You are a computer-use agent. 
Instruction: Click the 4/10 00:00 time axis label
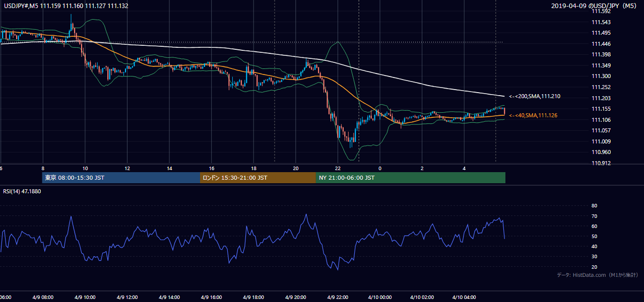tap(380, 297)
